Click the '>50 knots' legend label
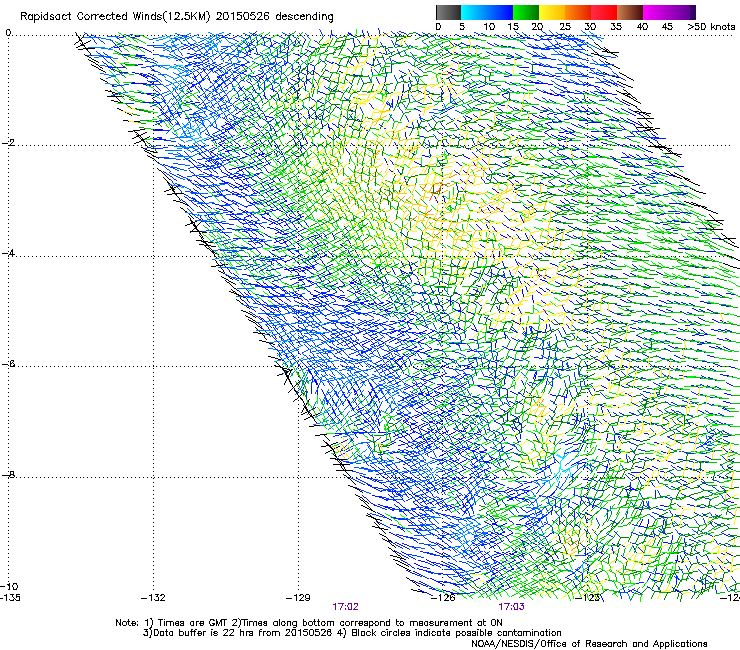Image resolution: width=740 pixels, height=650 pixels. point(711,26)
